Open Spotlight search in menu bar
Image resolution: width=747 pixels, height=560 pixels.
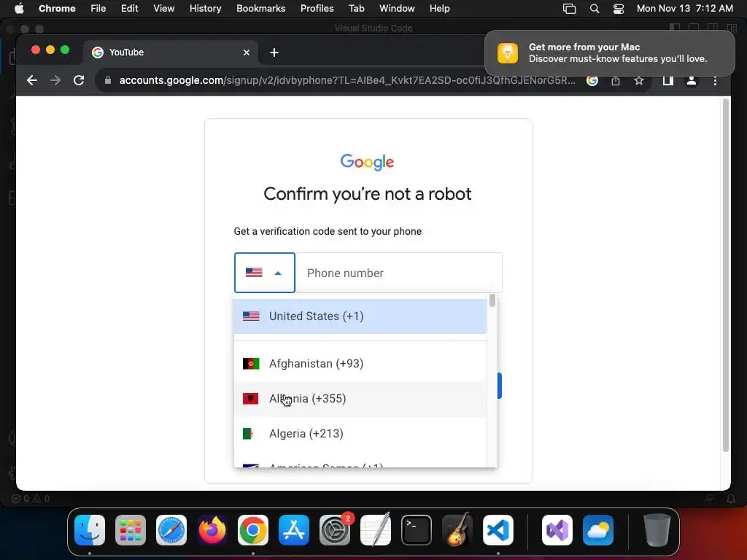[x=594, y=9]
